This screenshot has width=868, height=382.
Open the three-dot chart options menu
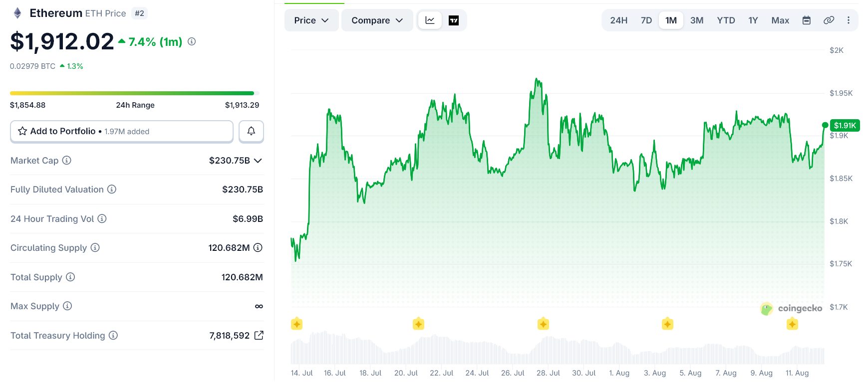[x=849, y=20]
